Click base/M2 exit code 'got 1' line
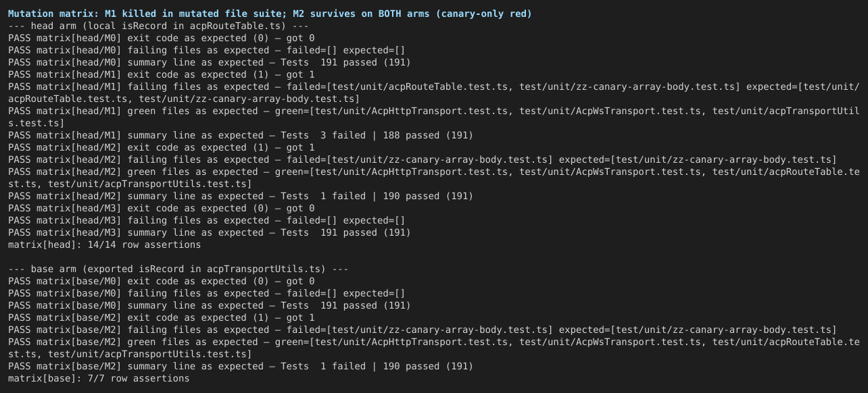Image resolution: width=868 pixels, height=393 pixels. [x=162, y=318]
